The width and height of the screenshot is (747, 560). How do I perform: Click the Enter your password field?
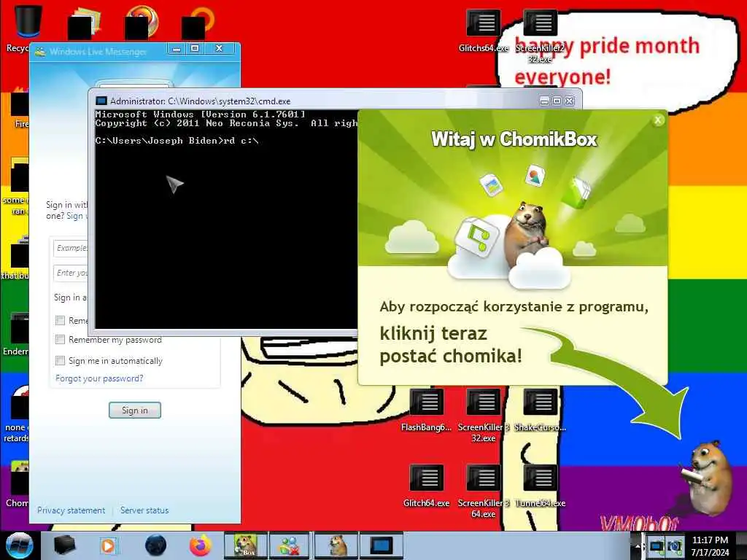71,273
